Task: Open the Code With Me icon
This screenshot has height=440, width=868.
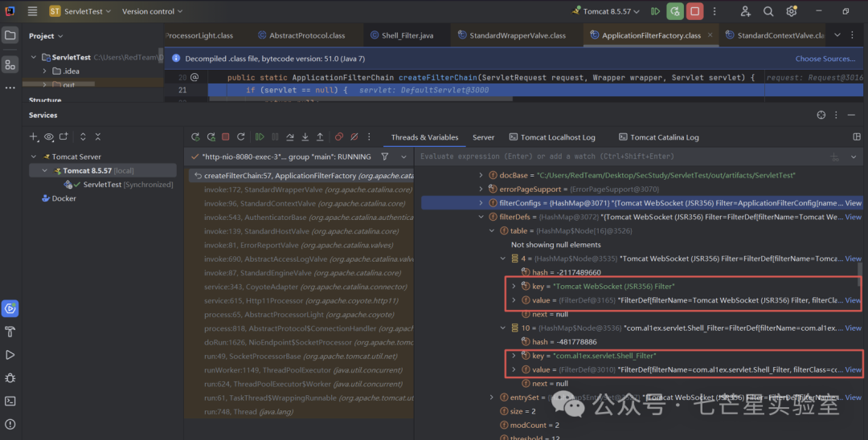Action: click(746, 11)
